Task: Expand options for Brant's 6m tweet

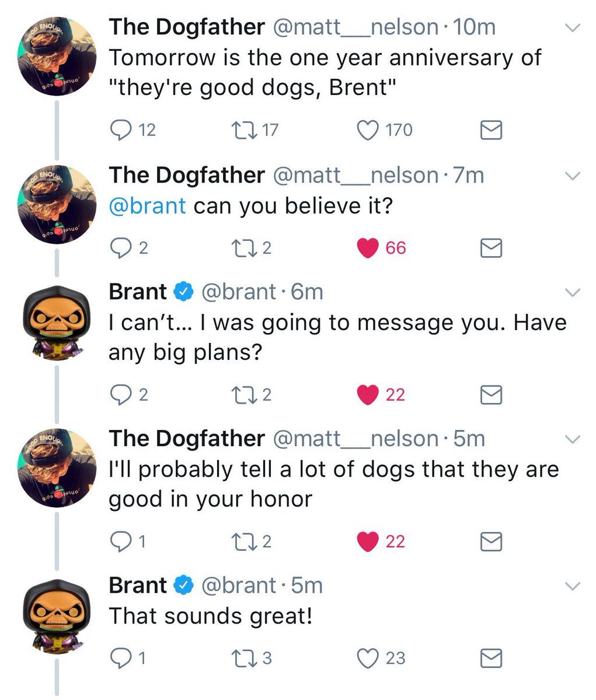Action: 573,292
